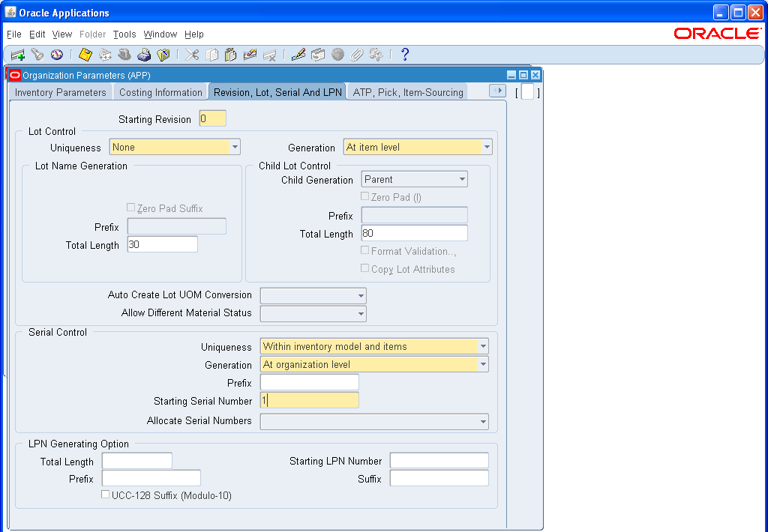
Task: Select Revision, Lot, Serial And LPN tab
Action: click(277, 92)
